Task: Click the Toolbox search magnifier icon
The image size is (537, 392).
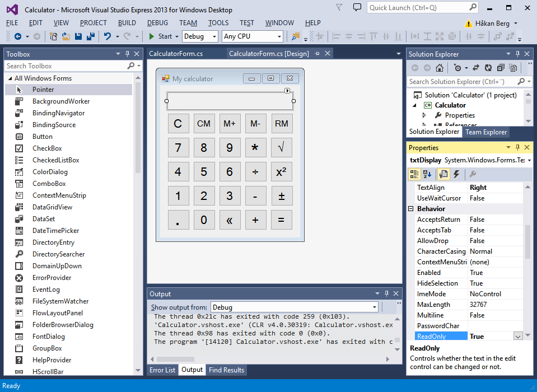Action: [130, 66]
